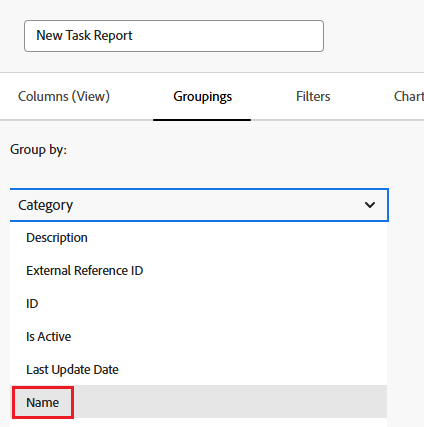Pick External Reference ID option

(x=199, y=271)
